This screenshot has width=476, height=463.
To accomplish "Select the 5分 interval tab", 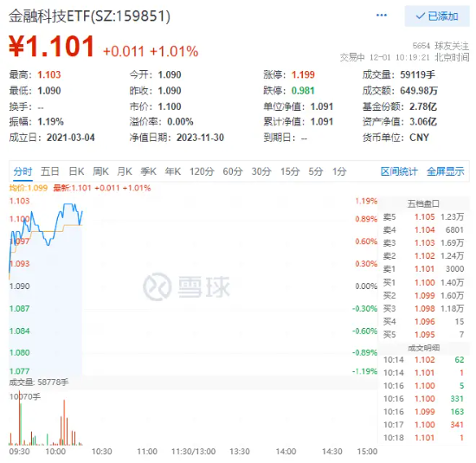I will pyautogui.click(x=316, y=171).
